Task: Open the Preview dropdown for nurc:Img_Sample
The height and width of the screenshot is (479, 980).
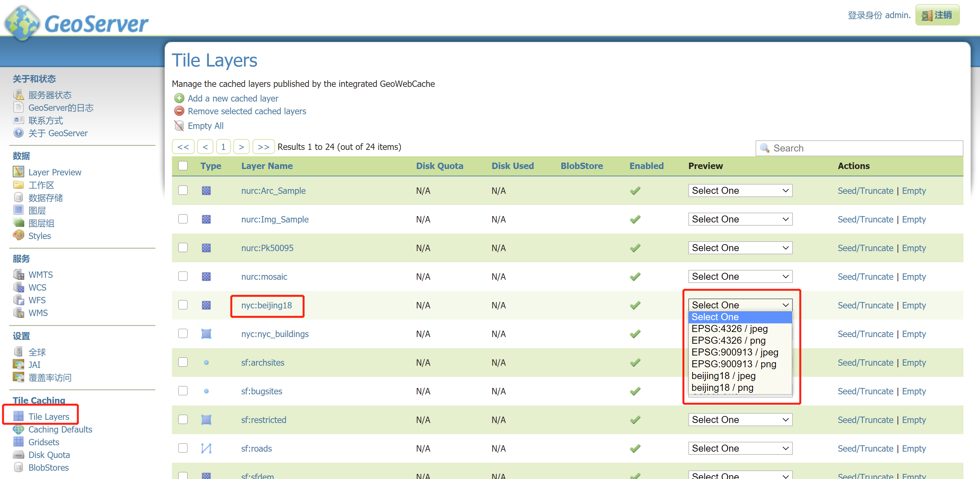Action: tap(740, 219)
